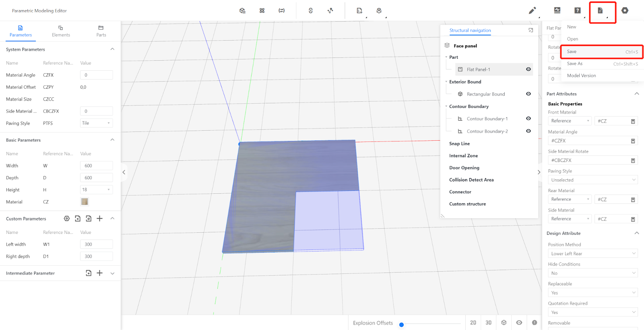Select Internal Zone in structural navigation
This screenshot has width=644, height=330.
(464, 156)
